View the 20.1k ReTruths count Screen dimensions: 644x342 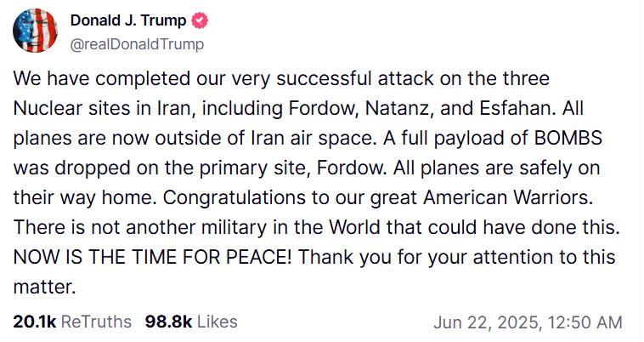(35, 322)
